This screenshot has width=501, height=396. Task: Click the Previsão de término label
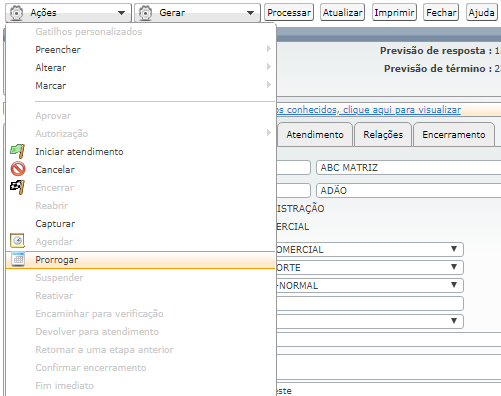coord(438,69)
